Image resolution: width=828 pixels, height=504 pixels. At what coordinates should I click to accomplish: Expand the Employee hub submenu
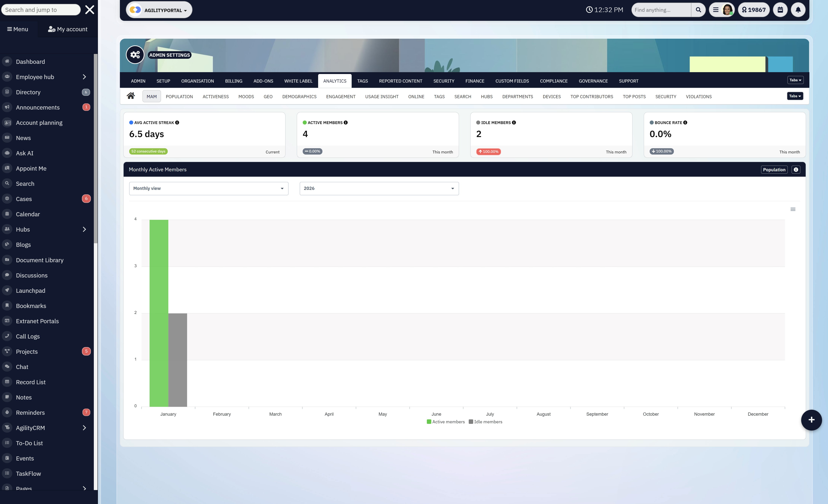pos(84,77)
